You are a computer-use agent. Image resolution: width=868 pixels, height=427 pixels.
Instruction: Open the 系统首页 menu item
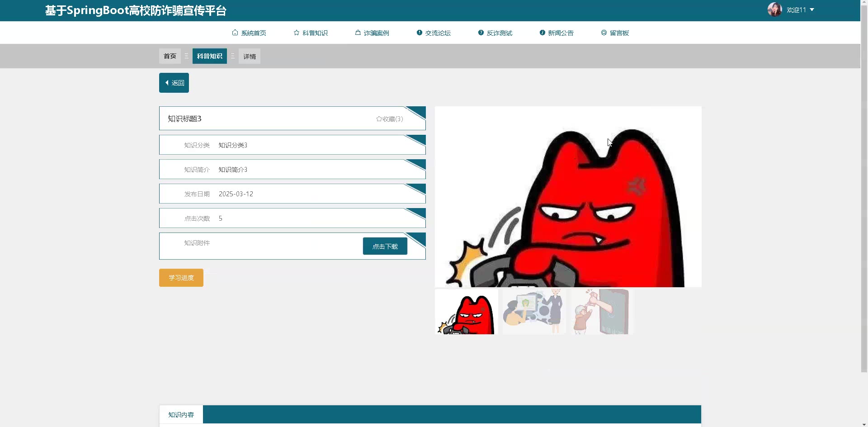(249, 33)
